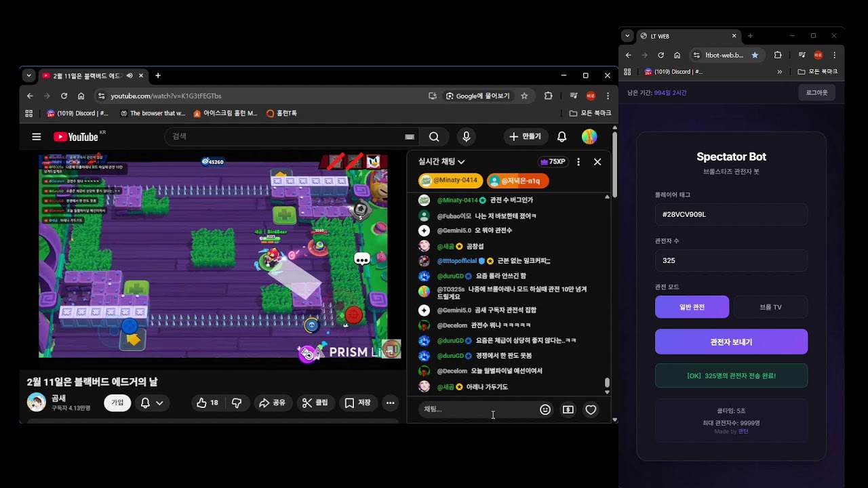
Task: Open Chrome menu in YouTube window
Action: point(608,96)
